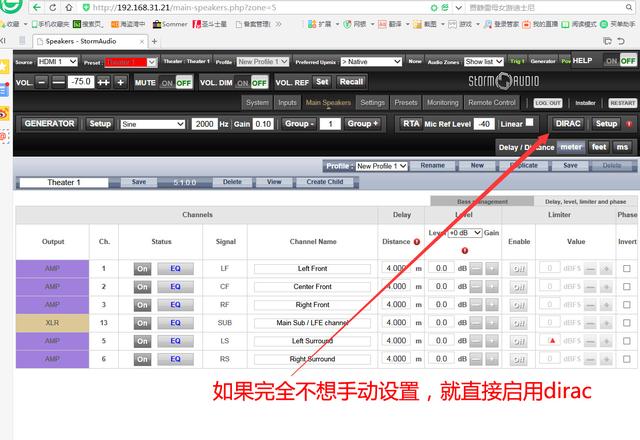Click red warning icon next to DIRAC Setup
The width and height of the screenshot is (640, 440).
[629, 124]
